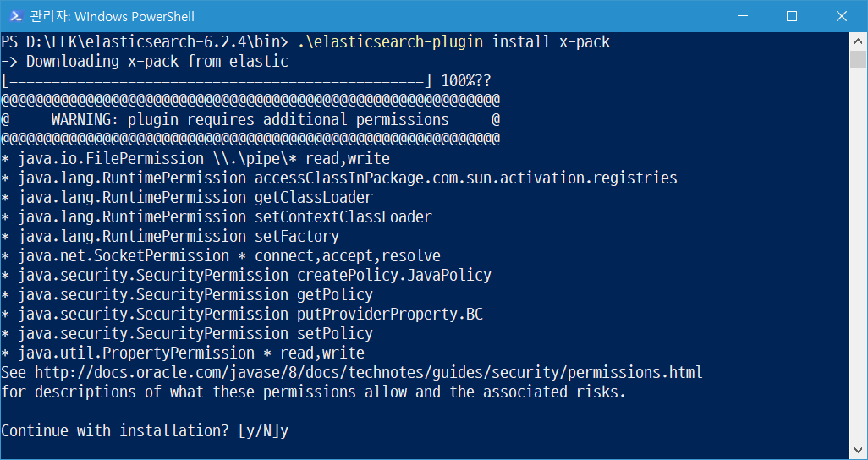Click the 'SecurityPermission putProviderProperty.BC' line
868x460 pixels.
[x=242, y=315]
